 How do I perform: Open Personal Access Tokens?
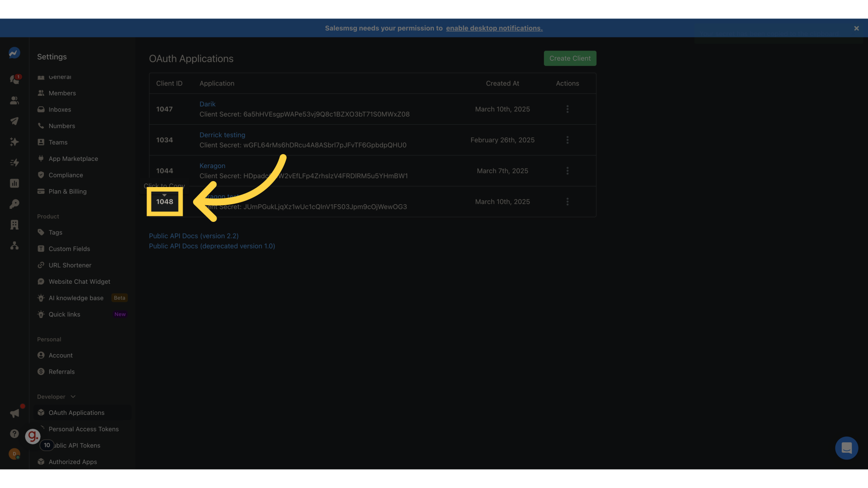tap(84, 429)
